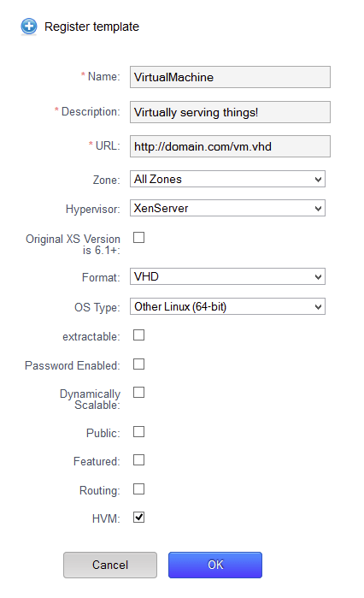Uncheck the HVM checkbox
Screen dimensions: 364x598
coord(138,517)
